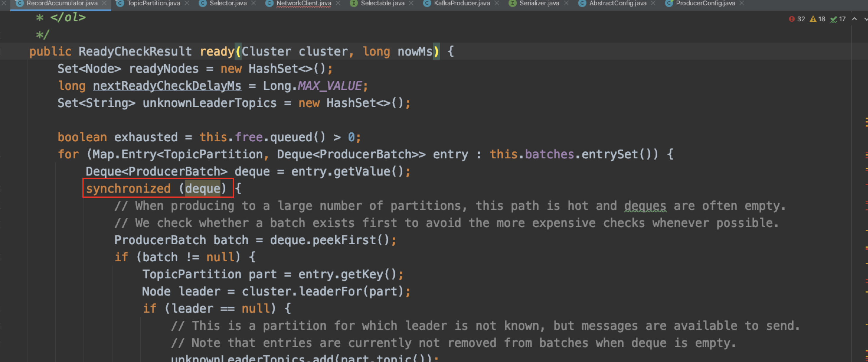Viewport: 868px width, 362px height.
Task: Open the KafkaProducer.java tab
Action: [461, 3]
